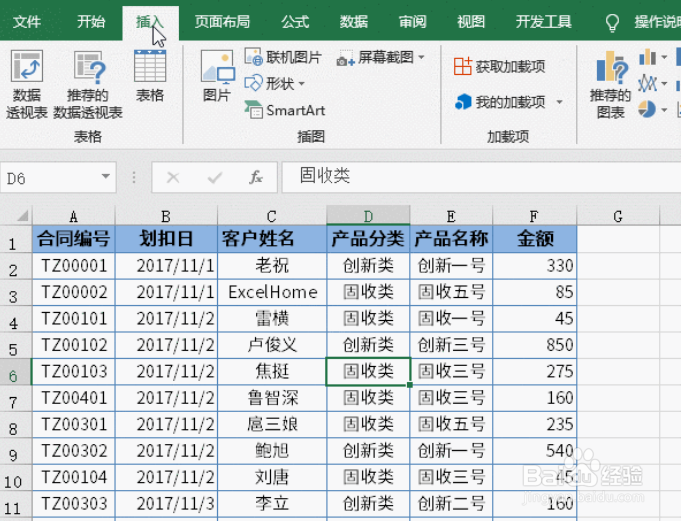
Task: Select cell containing ExcelHome
Action: point(272,292)
